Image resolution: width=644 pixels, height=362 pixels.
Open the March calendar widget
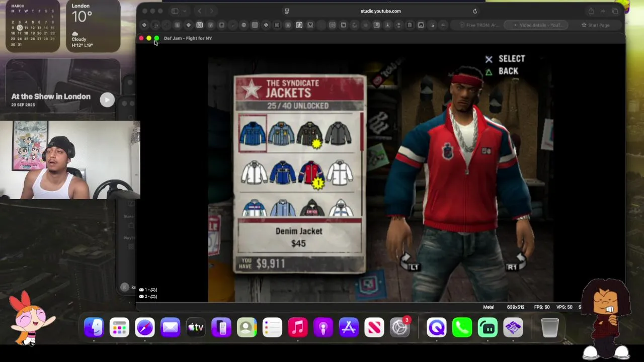tap(33, 26)
